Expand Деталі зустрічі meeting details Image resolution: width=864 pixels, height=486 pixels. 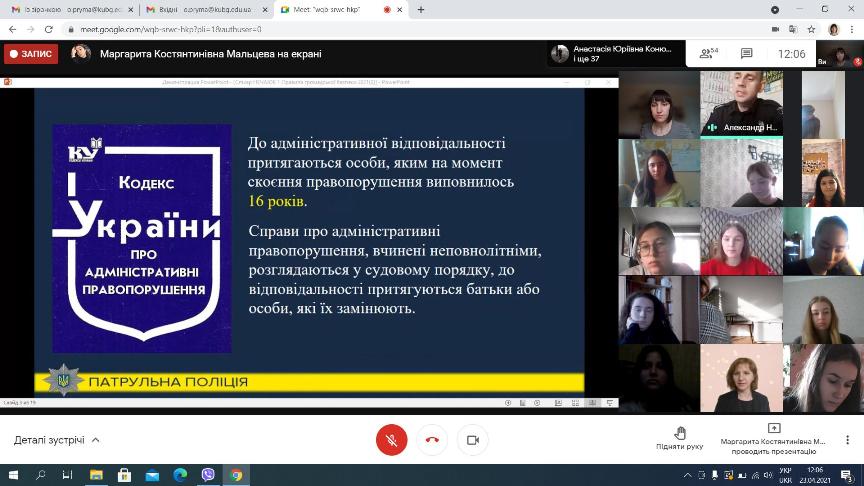coord(57,440)
